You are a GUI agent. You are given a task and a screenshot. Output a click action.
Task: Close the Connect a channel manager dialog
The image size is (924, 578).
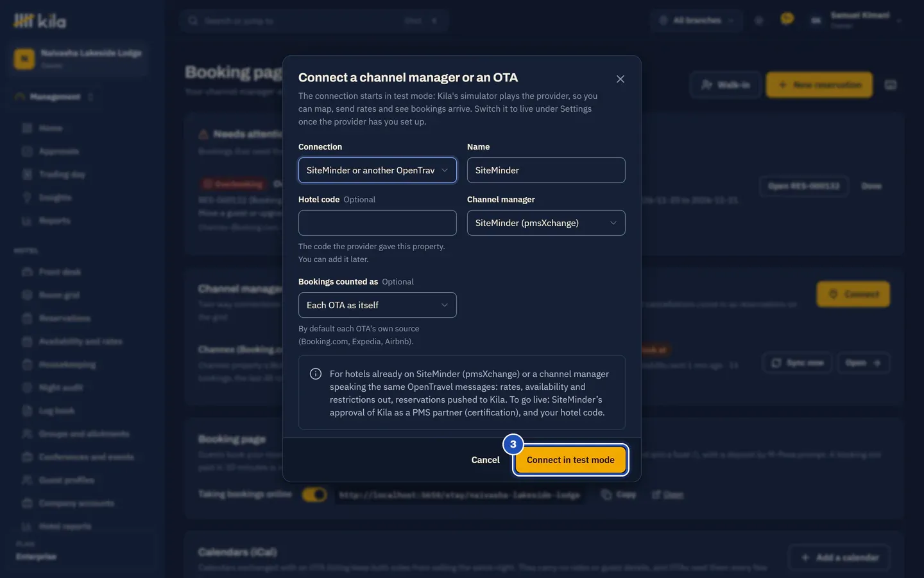pyautogui.click(x=620, y=79)
